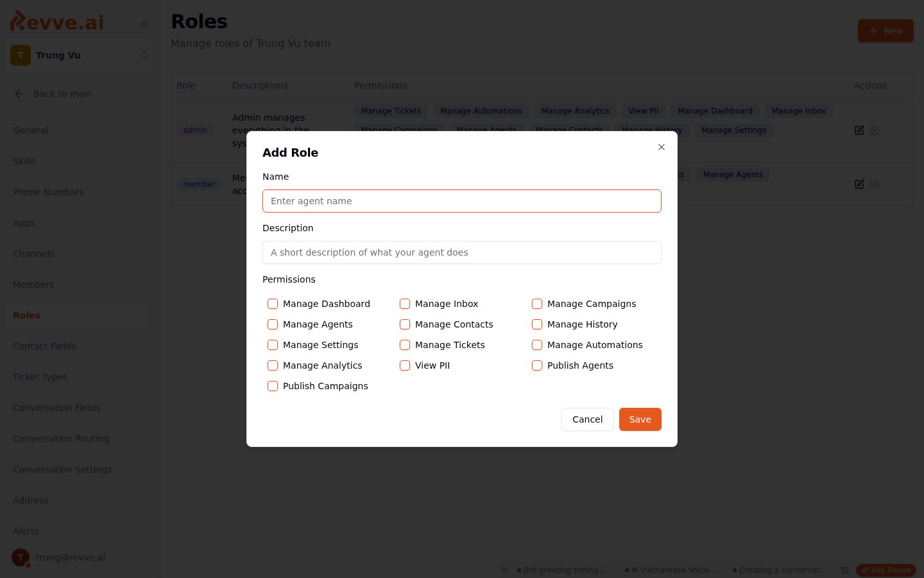Enable the Manage Automations checkbox
924x578 pixels.
tap(537, 345)
